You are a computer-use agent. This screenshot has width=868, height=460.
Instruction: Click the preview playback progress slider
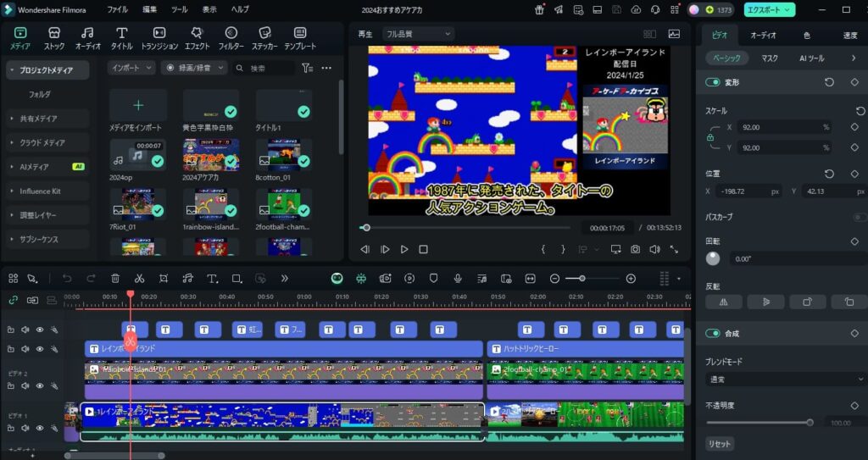465,228
